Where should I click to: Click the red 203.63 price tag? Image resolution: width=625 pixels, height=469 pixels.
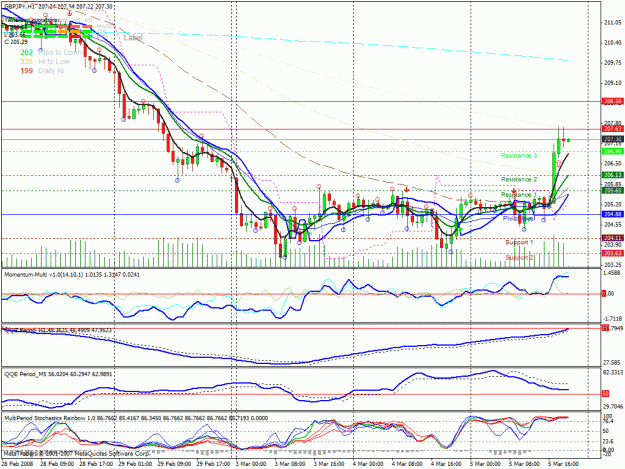613,253
